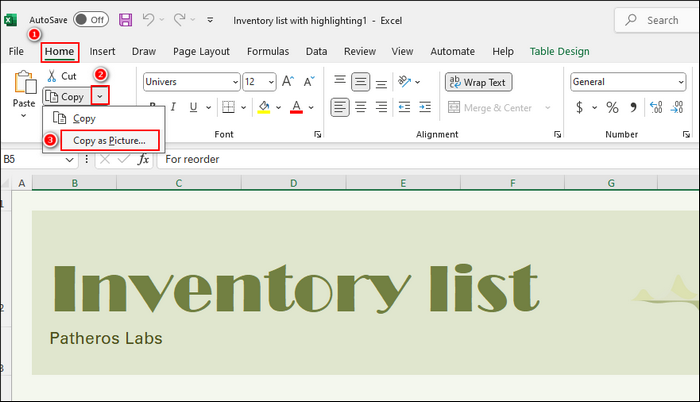Toggle underline formatting
Viewport: 700px width, 402px height.
[x=193, y=107]
